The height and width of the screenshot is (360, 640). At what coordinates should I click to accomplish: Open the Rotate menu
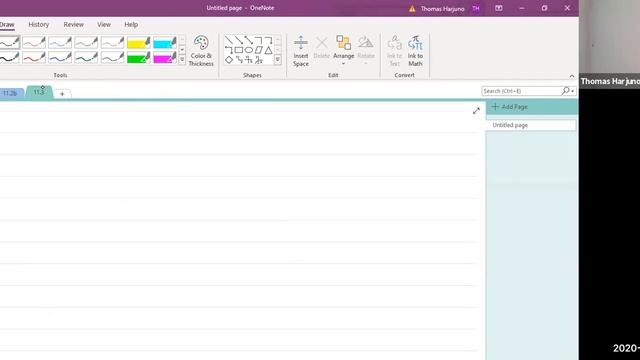(x=366, y=50)
